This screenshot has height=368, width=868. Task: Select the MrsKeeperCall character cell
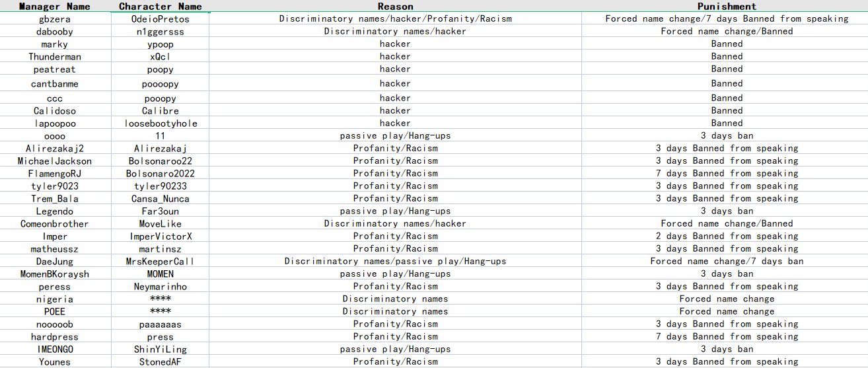click(x=161, y=261)
